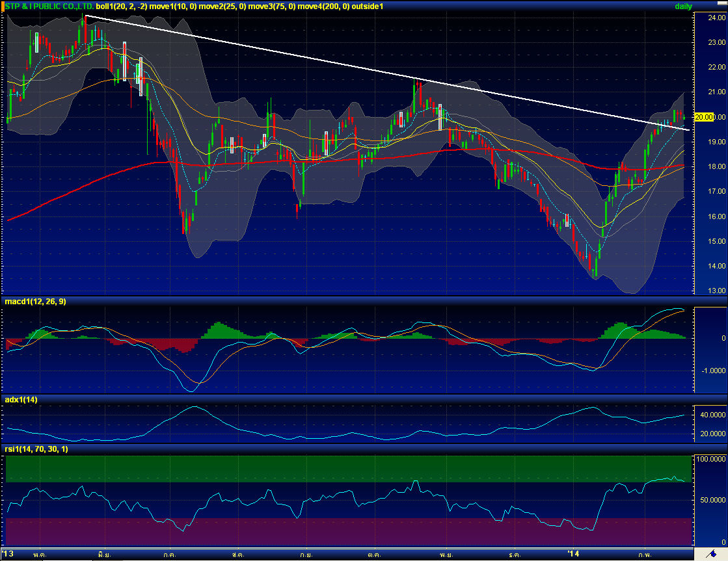Click the 50.0000 value on RSI axis
The height and width of the screenshot is (561, 728).
tap(712, 500)
